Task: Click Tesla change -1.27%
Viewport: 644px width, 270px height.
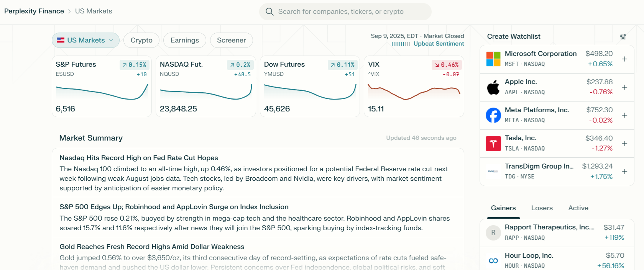Action: [x=602, y=148]
